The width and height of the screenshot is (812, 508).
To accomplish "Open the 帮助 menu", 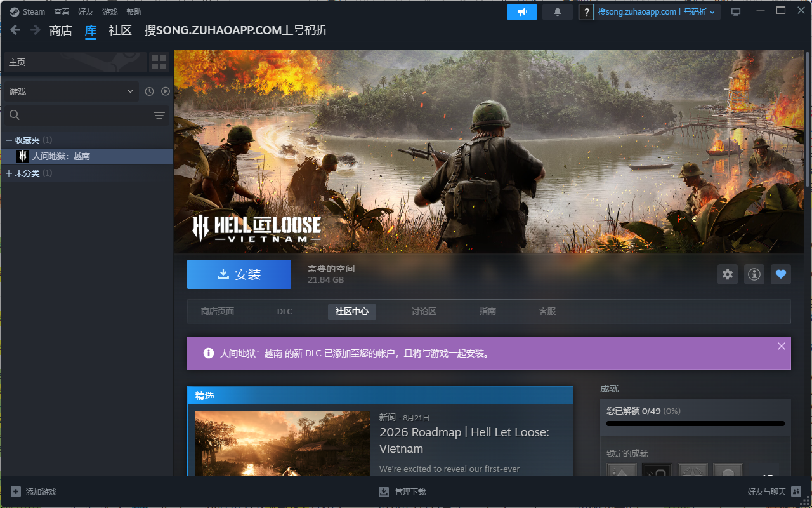I will coord(134,12).
